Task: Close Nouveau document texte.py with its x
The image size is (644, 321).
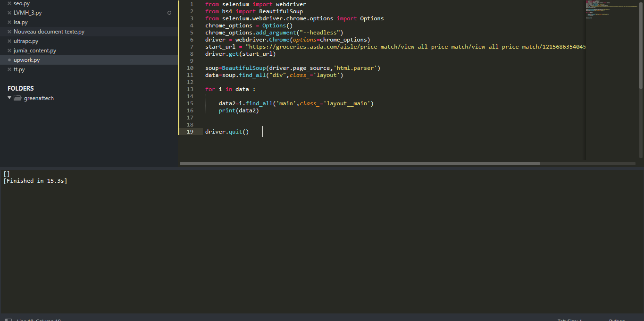Action: 9,32
